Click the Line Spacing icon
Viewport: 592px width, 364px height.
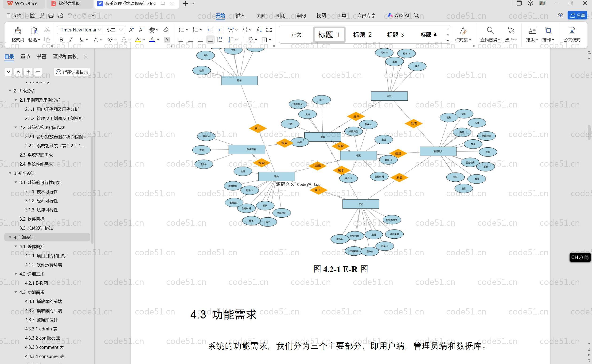tap(231, 40)
